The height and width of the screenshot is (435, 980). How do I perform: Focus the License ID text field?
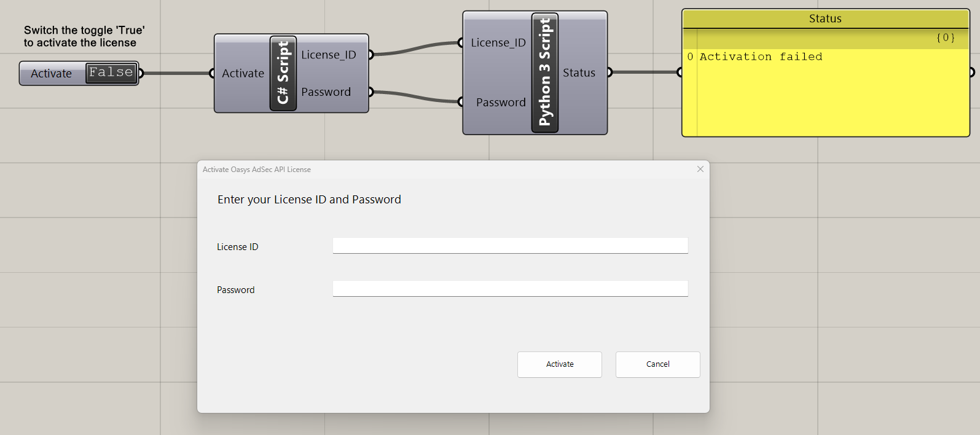(x=510, y=246)
